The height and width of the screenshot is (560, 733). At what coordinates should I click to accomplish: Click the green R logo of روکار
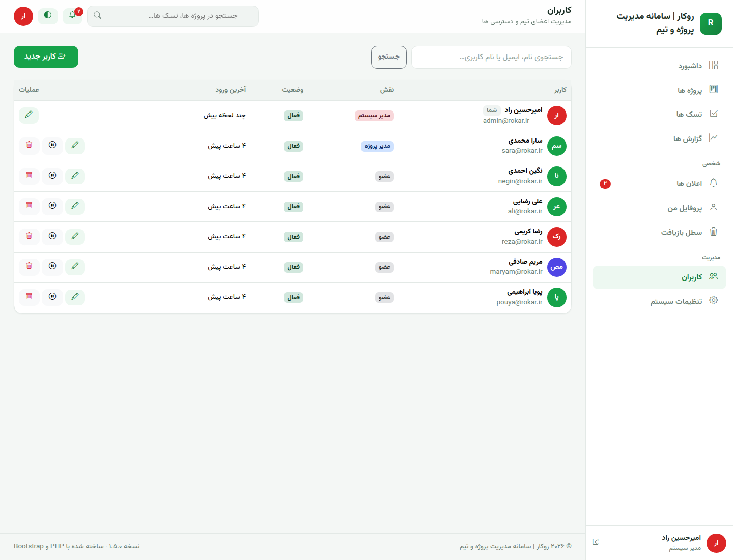tap(711, 23)
